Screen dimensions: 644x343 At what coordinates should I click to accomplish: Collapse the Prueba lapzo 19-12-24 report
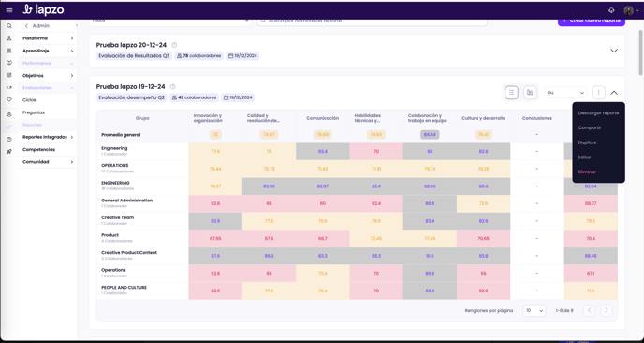click(614, 93)
